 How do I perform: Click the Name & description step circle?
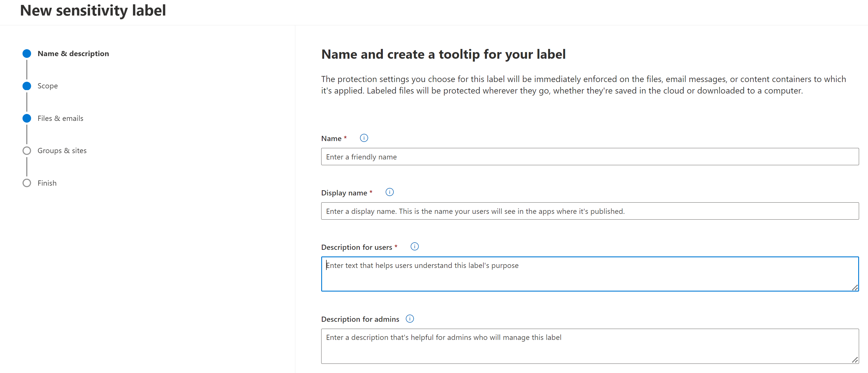(x=27, y=54)
